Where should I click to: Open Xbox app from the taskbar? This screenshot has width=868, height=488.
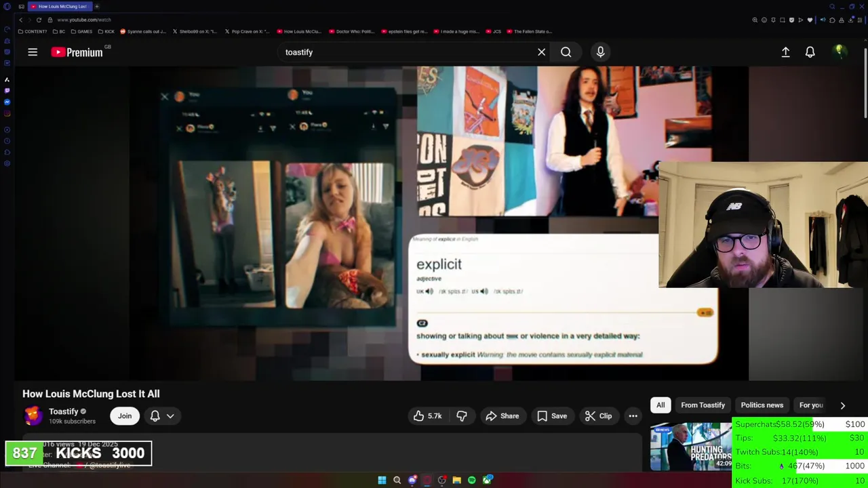point(487,480)
